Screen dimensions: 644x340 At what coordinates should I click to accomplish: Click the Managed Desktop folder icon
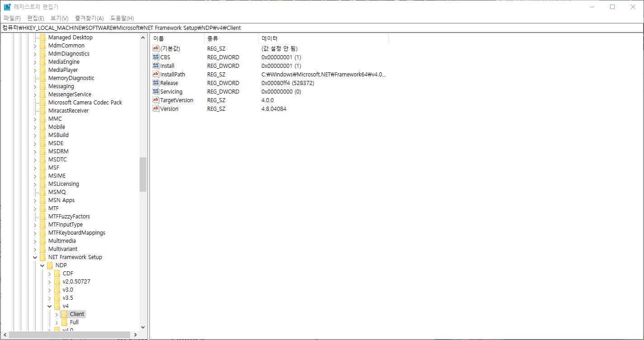(x=43, y=37)
